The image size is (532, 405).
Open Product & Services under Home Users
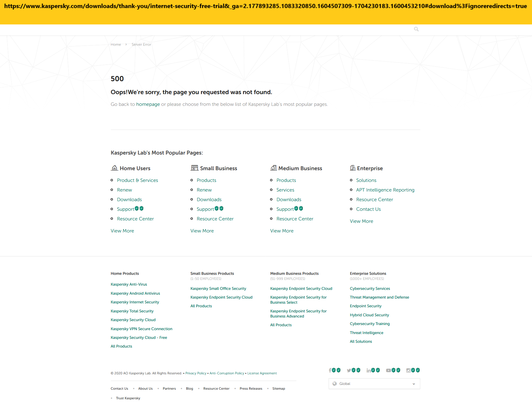137,180
